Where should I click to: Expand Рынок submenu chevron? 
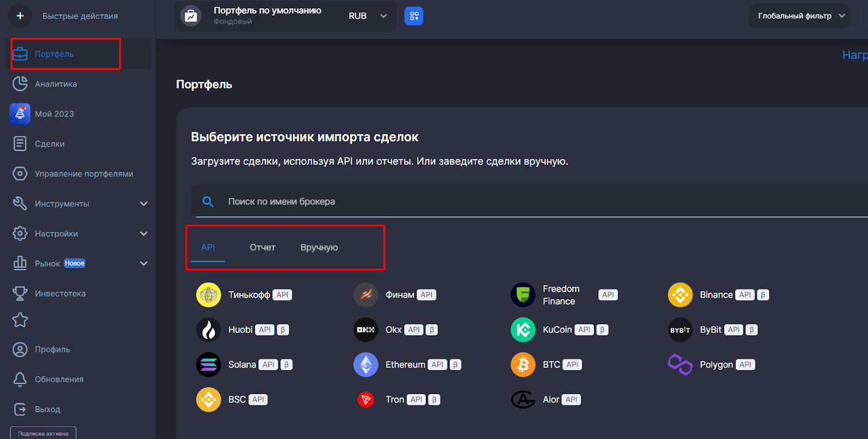[x=144, y=263]
